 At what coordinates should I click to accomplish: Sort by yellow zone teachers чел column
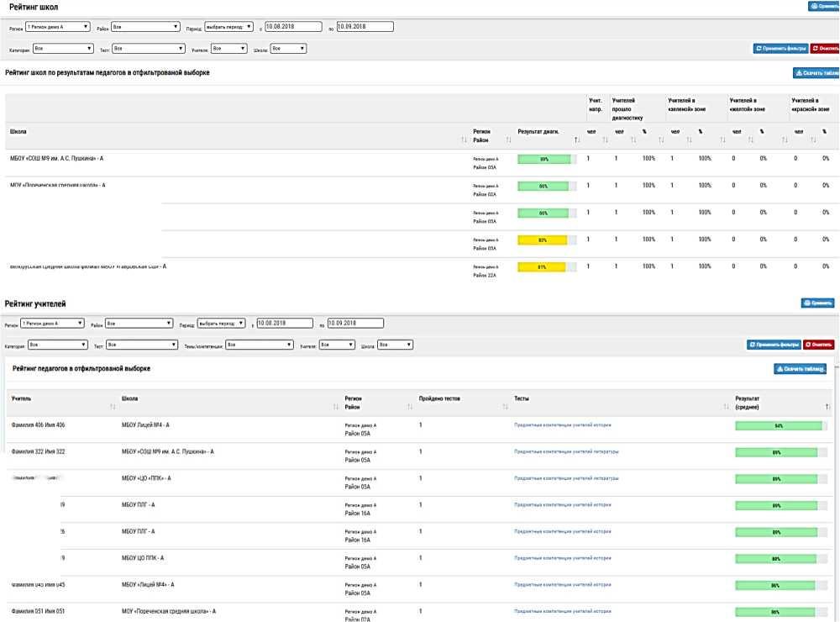[750, 140]
